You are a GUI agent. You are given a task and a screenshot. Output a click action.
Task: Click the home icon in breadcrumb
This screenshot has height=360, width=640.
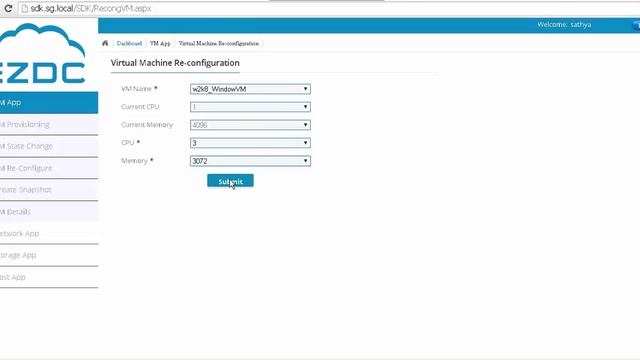click(105, 43)
